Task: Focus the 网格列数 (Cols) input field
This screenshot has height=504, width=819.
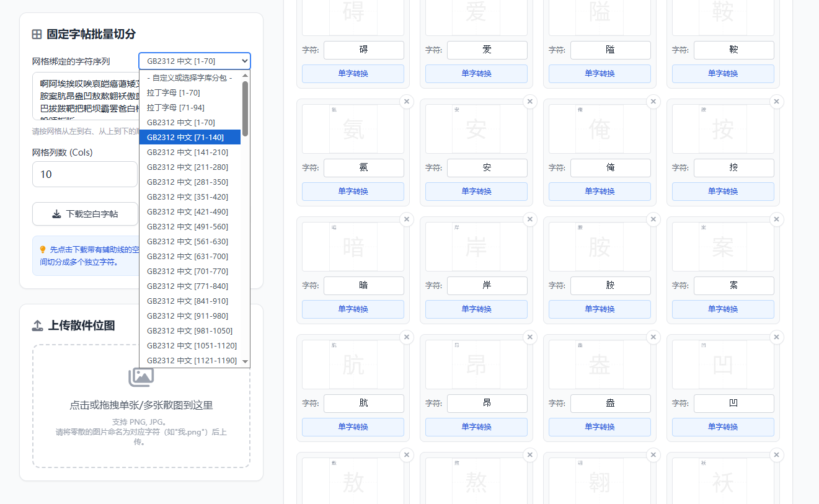Action: [x=85, y=174]
